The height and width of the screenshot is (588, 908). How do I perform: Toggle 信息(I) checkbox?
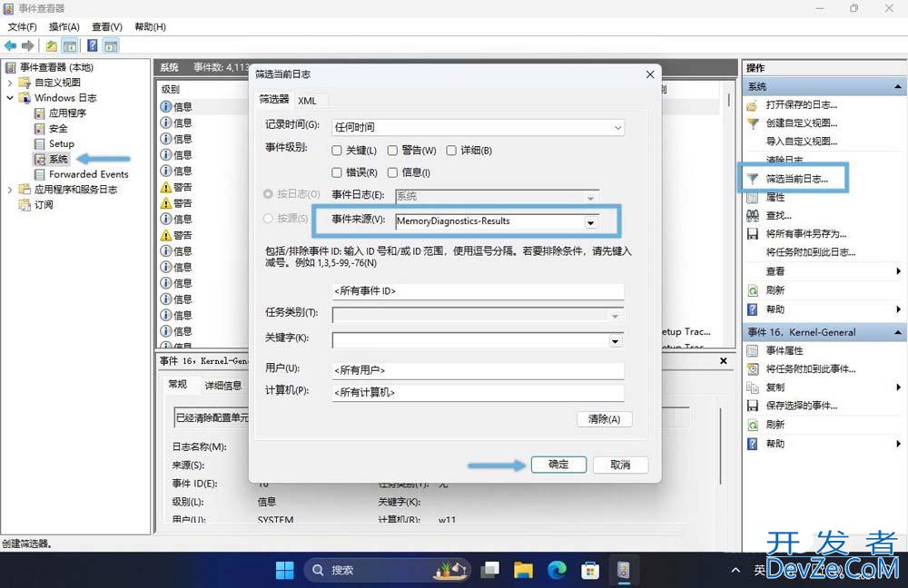[392, 172]
